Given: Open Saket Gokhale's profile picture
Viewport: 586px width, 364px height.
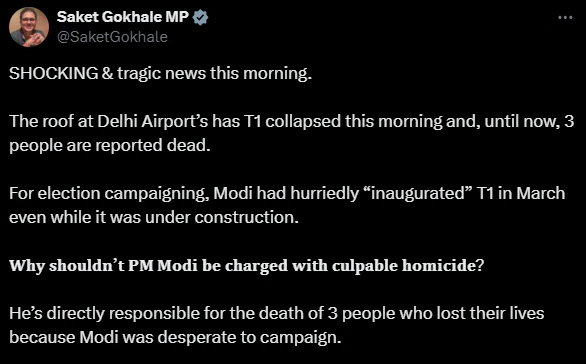Looking at the screenshot, I should 29,27.
